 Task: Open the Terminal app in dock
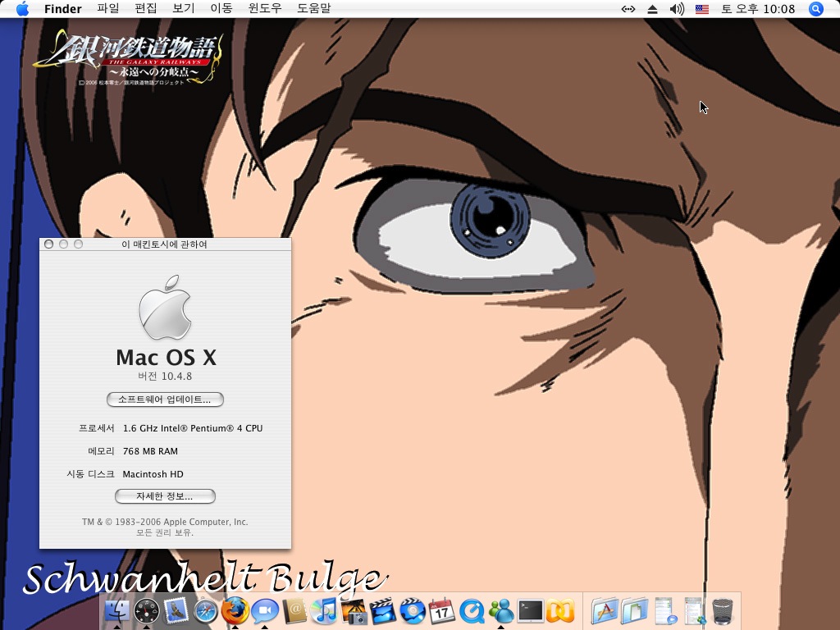[x=531, y=611]
